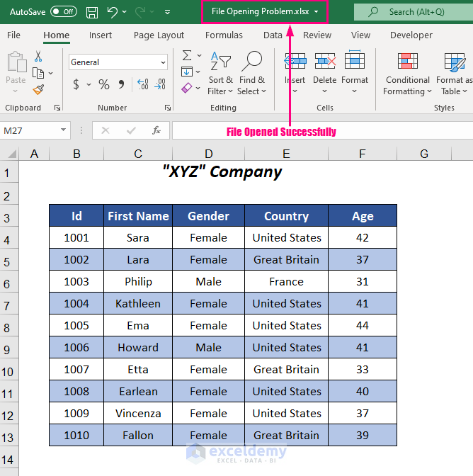Click the Insert Function fx icon

click(156, 130)
